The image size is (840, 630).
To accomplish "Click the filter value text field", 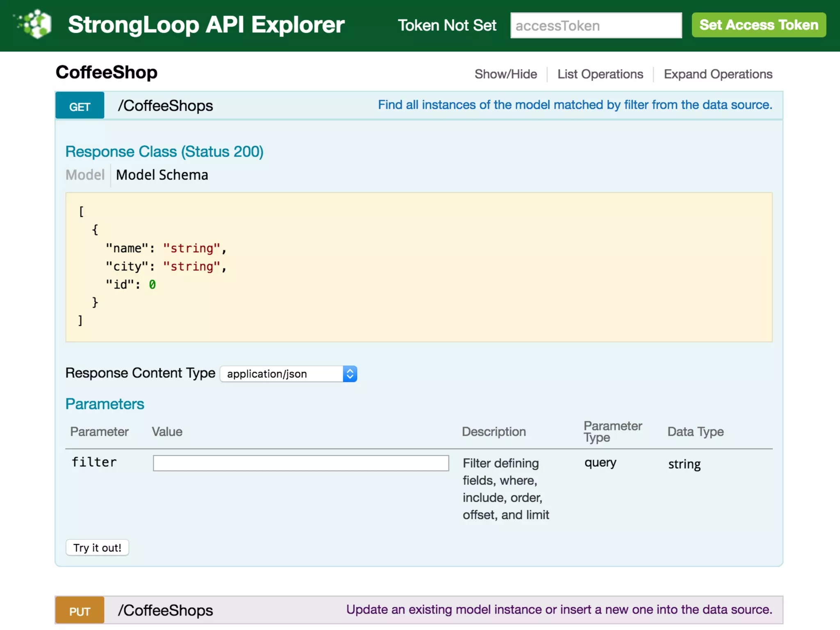I will coord(301,463).
